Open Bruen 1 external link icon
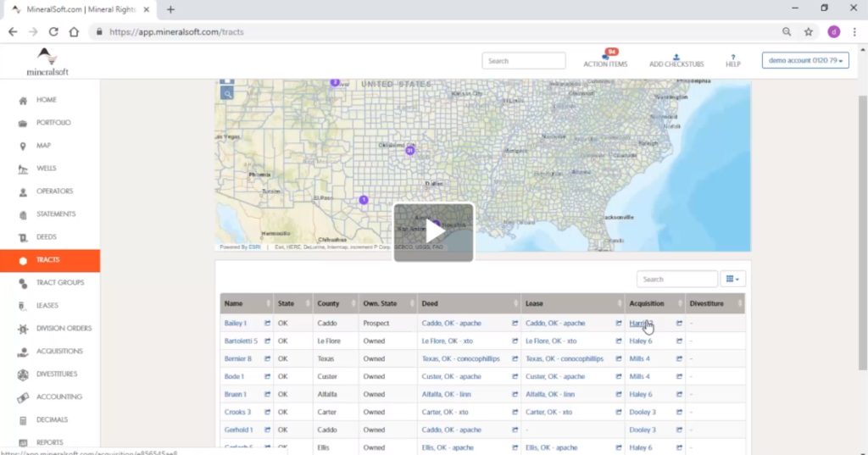The width and height of the screenshot is (868, 455). point(267,394)
